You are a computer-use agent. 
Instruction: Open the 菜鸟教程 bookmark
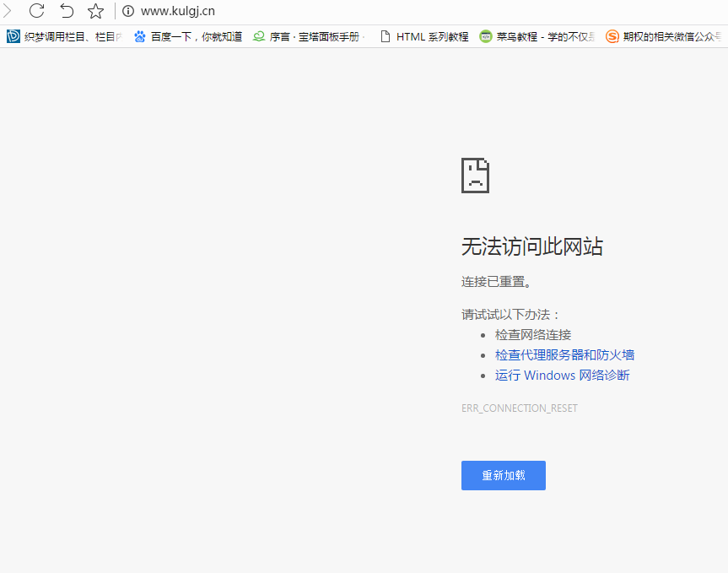click(x=537, y=37)
